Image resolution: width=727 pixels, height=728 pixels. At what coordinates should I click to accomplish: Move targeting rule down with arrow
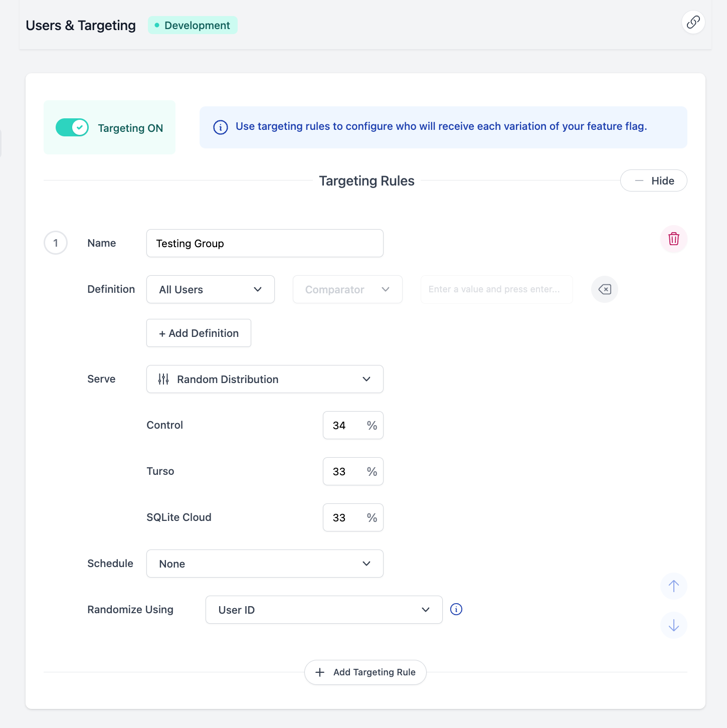point(673,625)
